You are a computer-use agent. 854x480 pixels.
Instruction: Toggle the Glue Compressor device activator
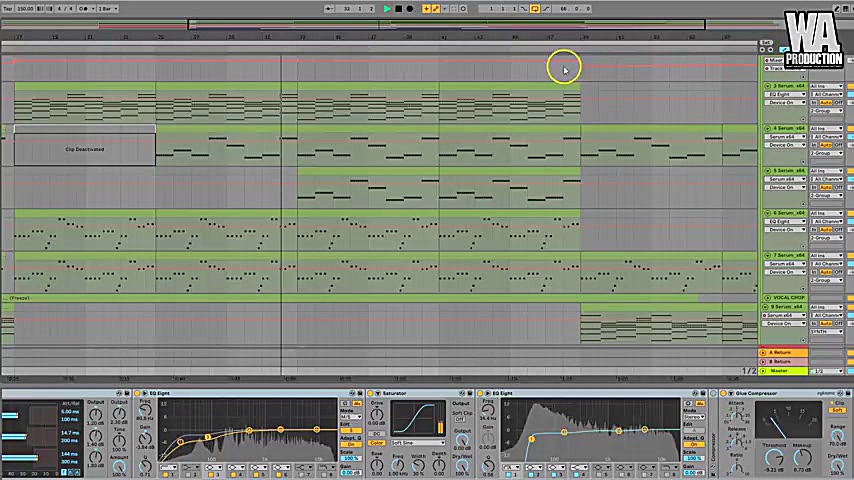click(724, 393)
